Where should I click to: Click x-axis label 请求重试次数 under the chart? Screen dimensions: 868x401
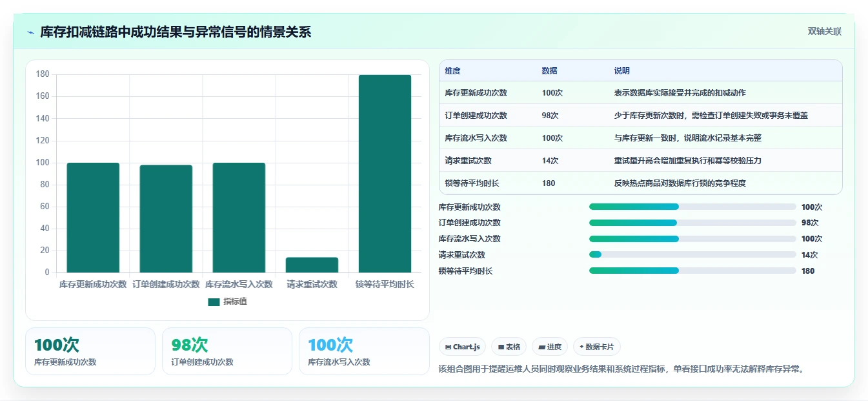[x=312, y=284]
